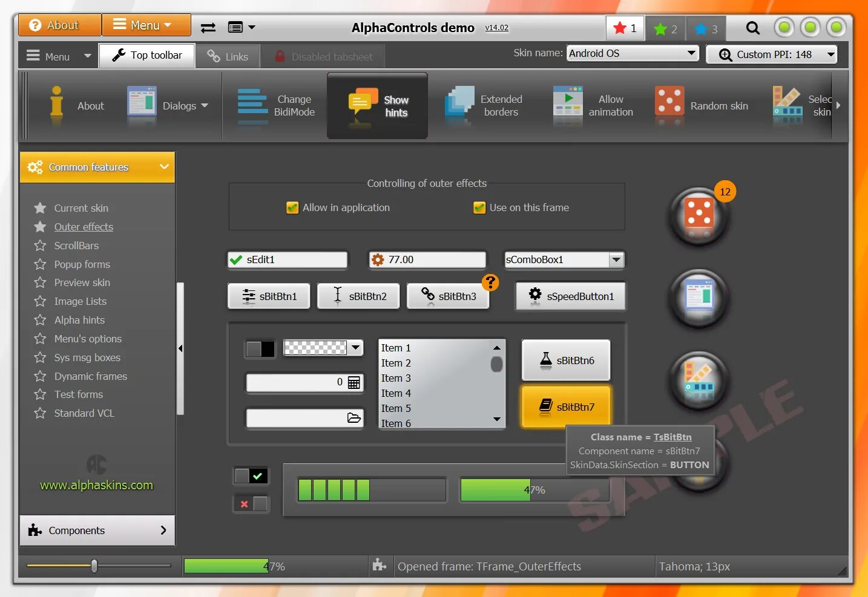
Task: Click the About info toolbar item
Action: click(x=76, y=106)
